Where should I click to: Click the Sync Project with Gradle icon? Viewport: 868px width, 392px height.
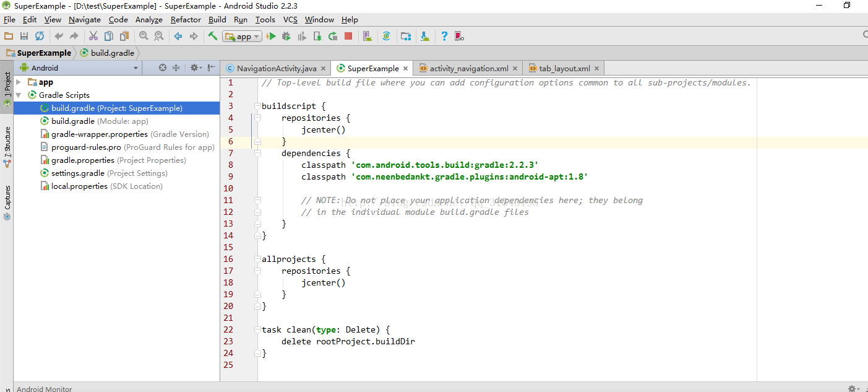(387, 37)
